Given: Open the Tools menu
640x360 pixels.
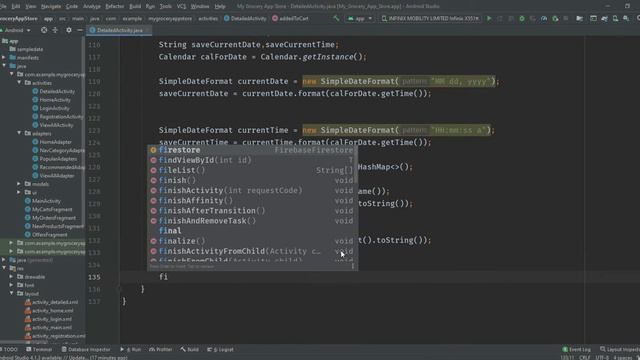Looking at the screenshot, I should (166, 7).
